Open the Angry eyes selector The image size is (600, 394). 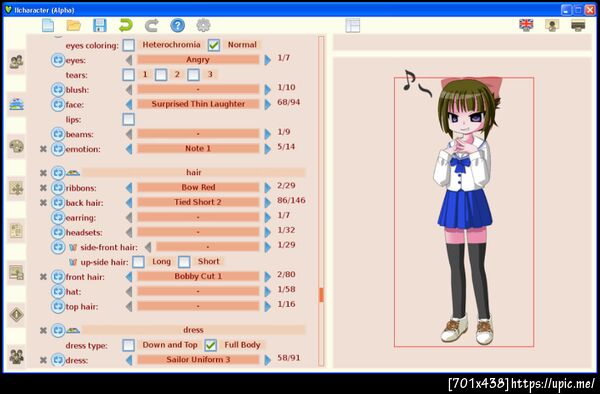(198, 60)
